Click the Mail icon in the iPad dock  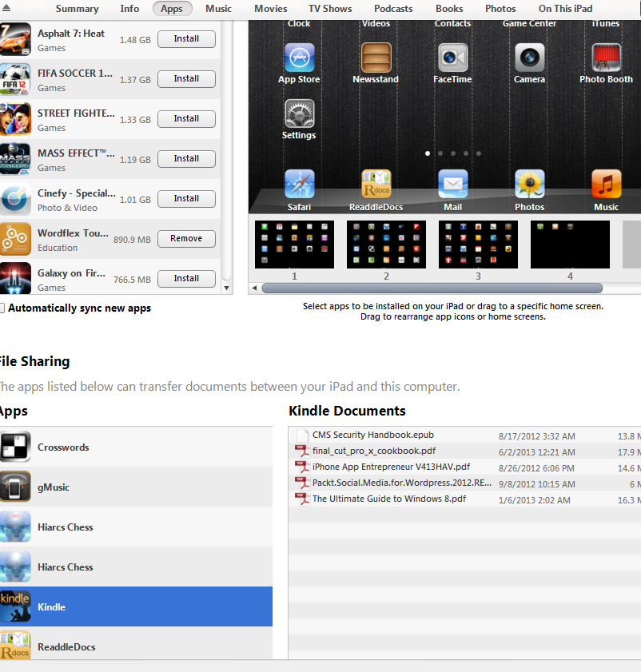tap(452, 184)
